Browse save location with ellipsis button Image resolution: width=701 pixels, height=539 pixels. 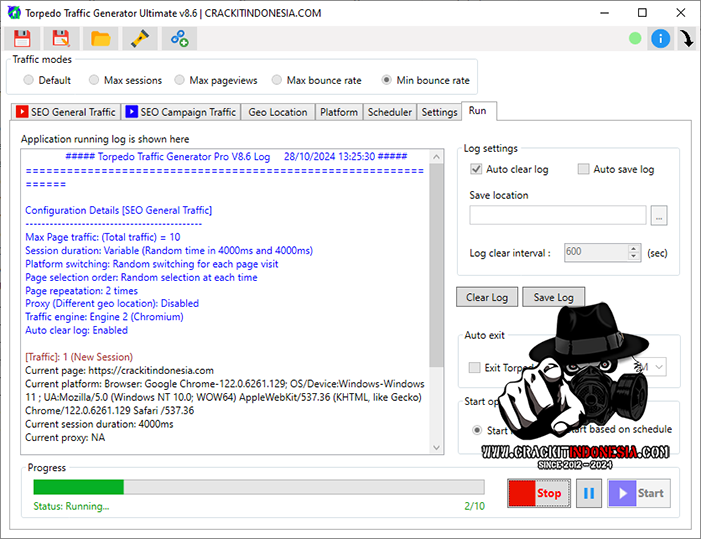point(658,215)
